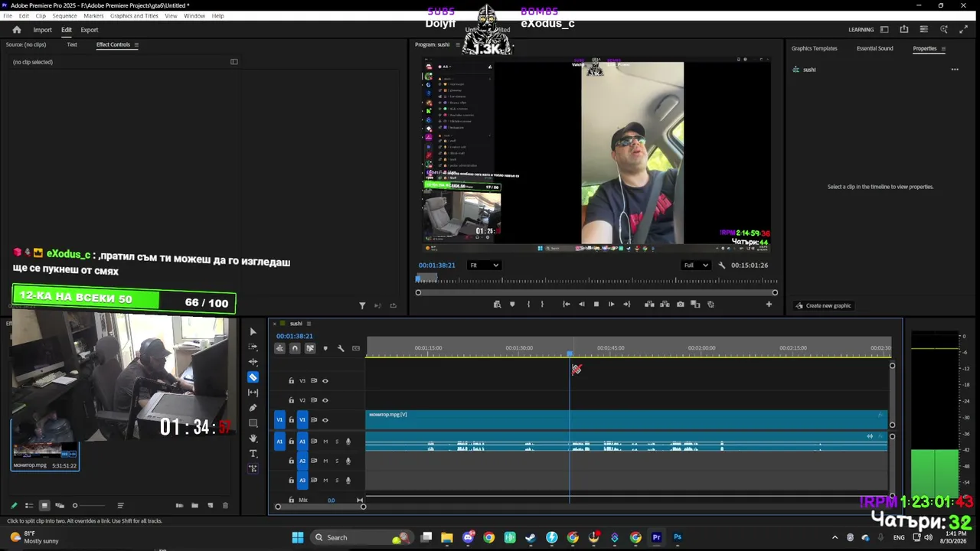The height and width of the screenshot is (551, 980).
Task: Click the Export Frame camera icon
Action: pyautogui.click(x=680, y=305)
